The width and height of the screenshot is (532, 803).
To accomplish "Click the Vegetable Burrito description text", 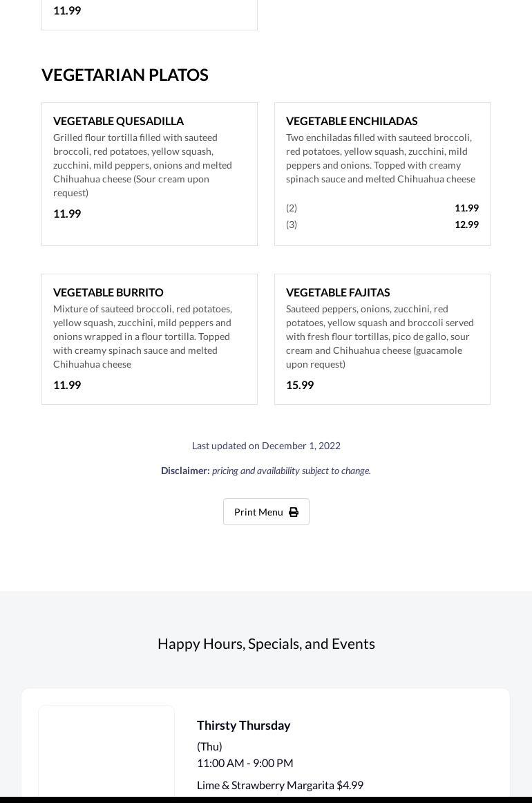I will (142, 337).
